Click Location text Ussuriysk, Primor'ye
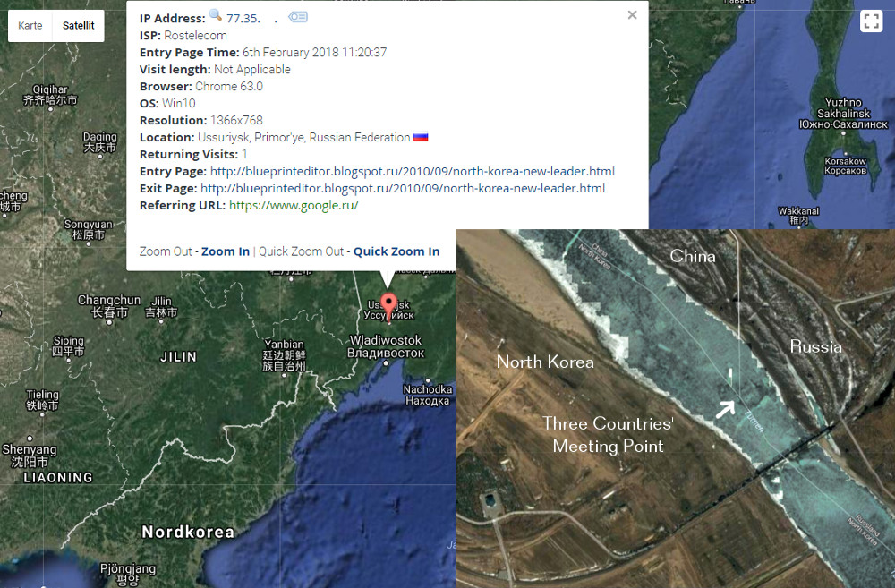The image size is (895, 588). (x=303, y=138)
